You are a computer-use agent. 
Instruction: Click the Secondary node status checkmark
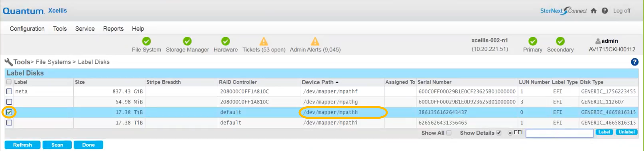pos(560,41)
